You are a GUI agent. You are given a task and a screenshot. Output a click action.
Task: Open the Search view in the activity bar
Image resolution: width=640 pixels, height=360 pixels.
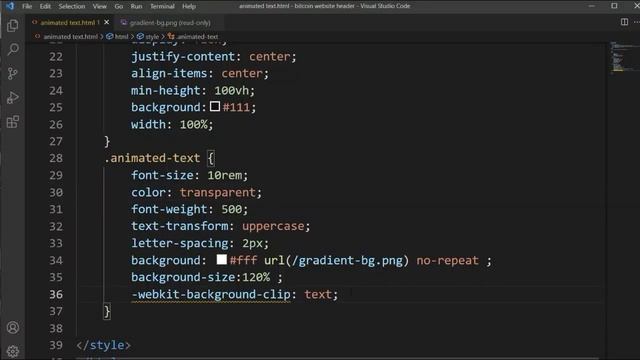[x=13, y=49]
